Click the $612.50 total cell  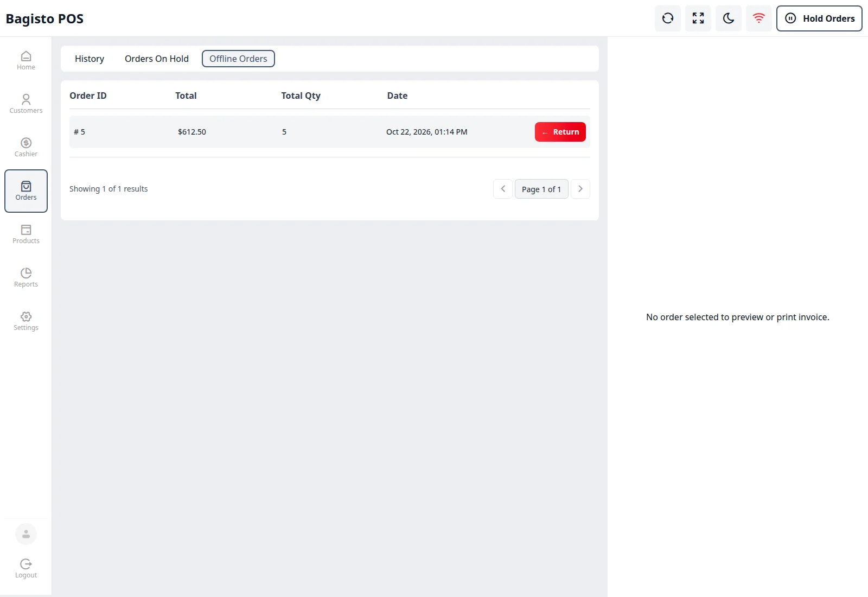tap(192, 132)
